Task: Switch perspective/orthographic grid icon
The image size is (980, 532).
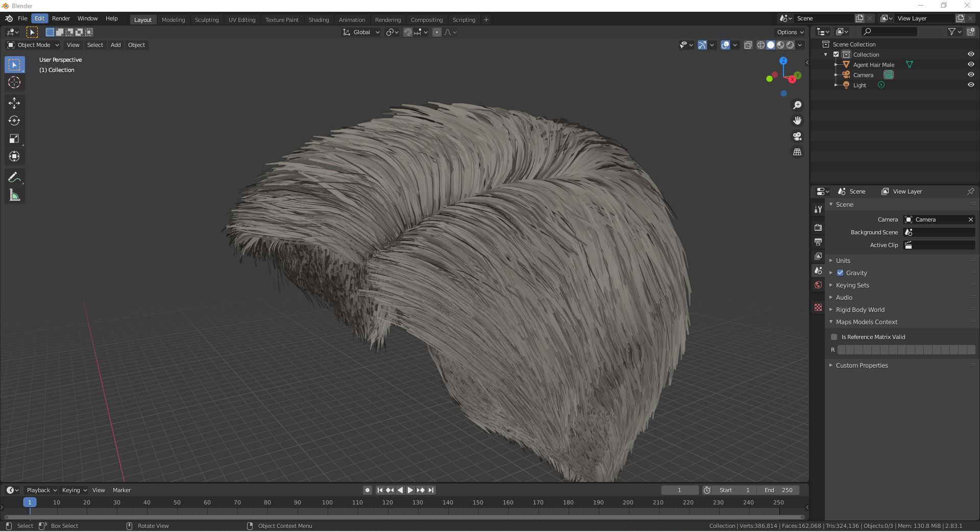Action: tap(797, 152)
